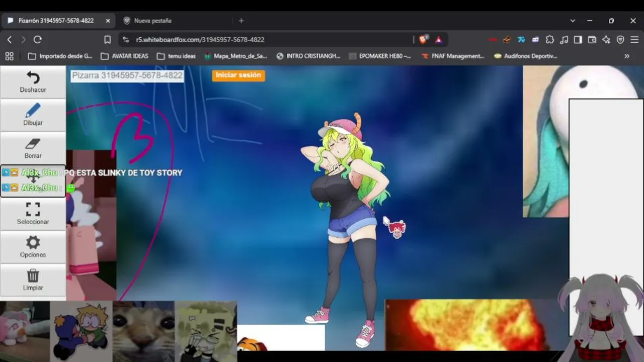Go back with the browser back arrow
Image resolution: width=644 pixels, height=362 pixels.
(x=10, y=40)
